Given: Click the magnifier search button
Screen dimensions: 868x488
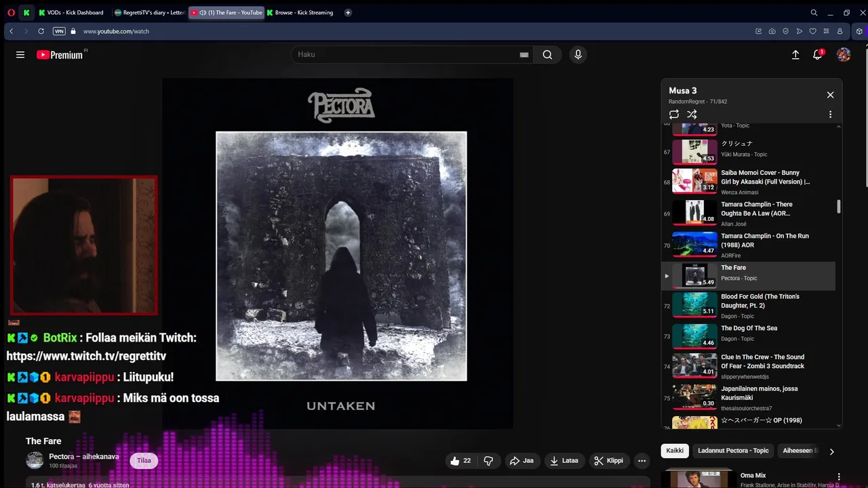Looking at the screenshot, I should [x=547, y=55].
